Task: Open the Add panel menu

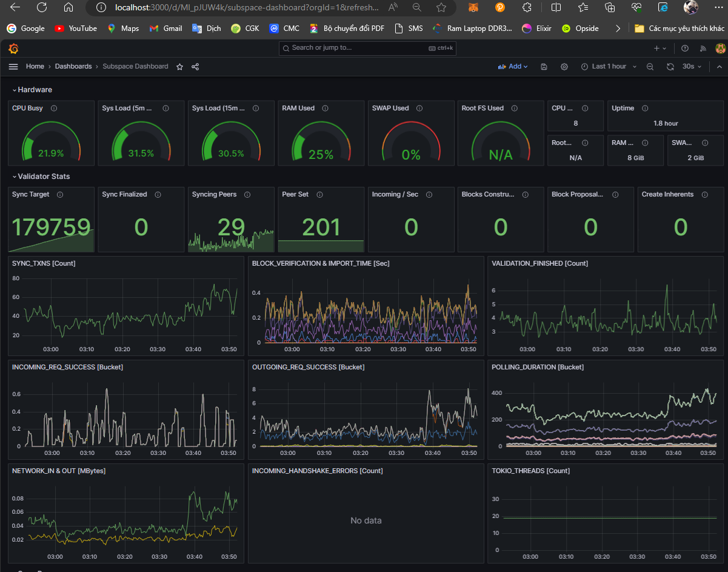Action: (x=512, y=66)
